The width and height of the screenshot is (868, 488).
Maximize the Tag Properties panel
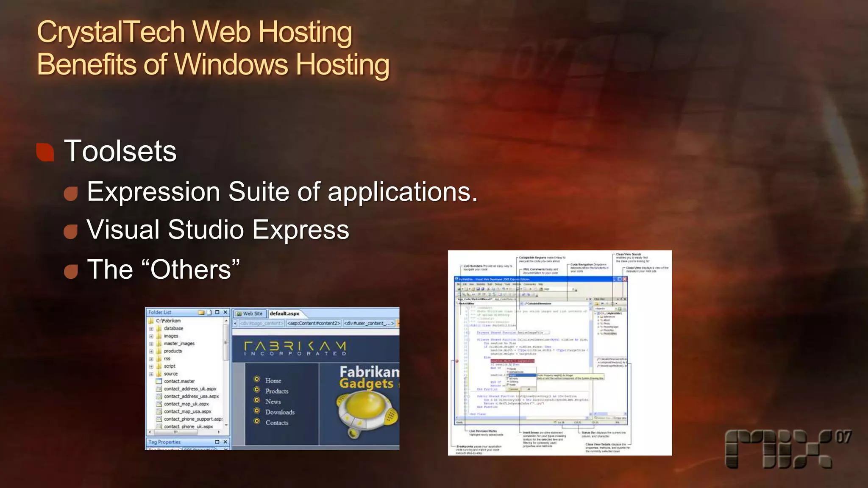[x=217, y=442]
